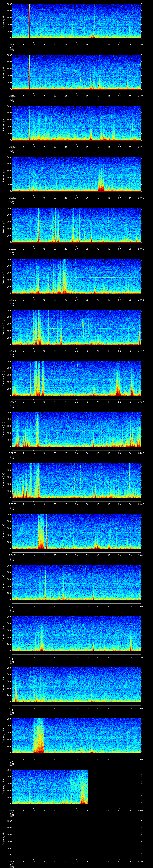This screenshot has width=153, height=868.
Task: Click the spectrogram panel starting at 19:38:00
Action: [x=76, y=736]
